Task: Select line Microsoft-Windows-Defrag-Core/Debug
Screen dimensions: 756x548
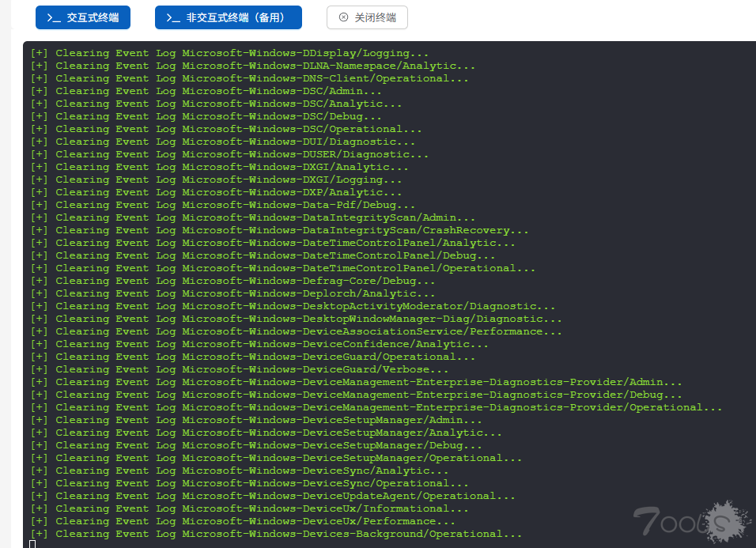Action: 232,281
